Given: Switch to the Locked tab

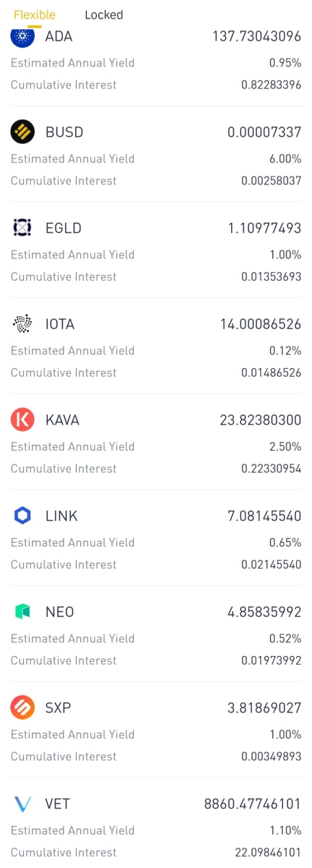Looking at the screenshot, I should click(x=104, y=14).
